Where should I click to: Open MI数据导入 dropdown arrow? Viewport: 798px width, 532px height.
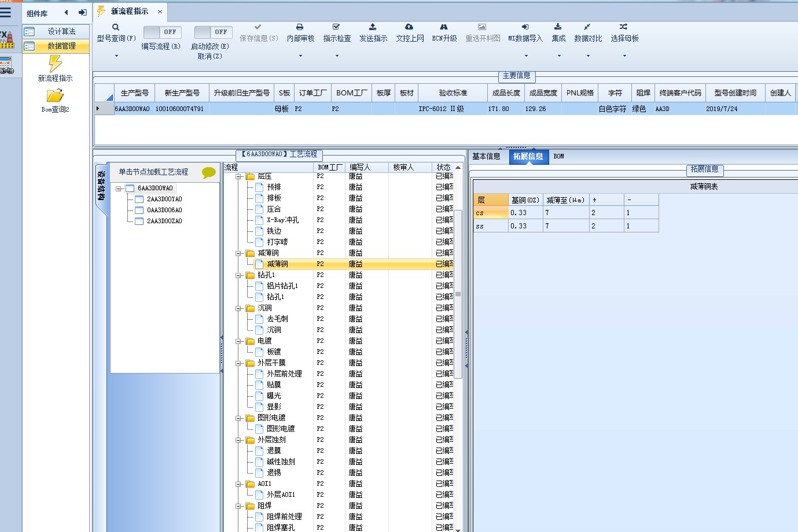click(526, 56)
